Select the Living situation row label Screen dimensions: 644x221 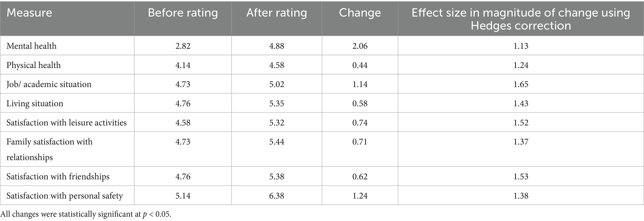point(35,103)
